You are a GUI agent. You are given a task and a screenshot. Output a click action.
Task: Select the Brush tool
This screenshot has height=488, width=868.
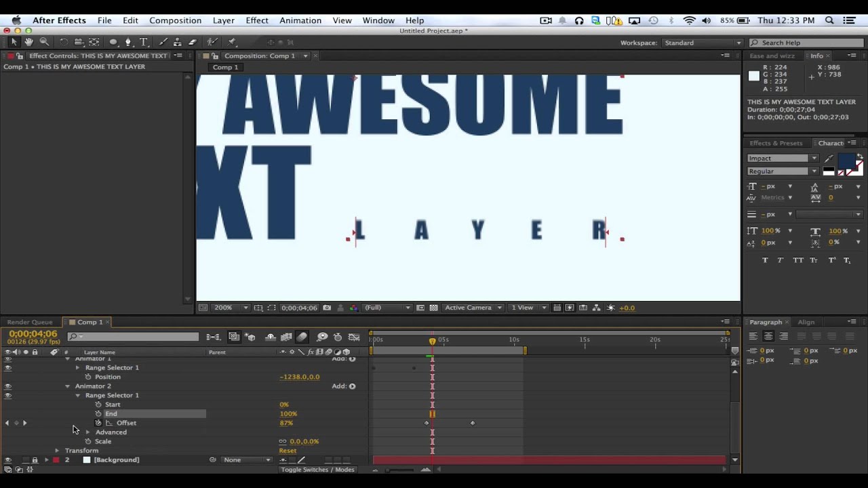click(x=163, y=42)
